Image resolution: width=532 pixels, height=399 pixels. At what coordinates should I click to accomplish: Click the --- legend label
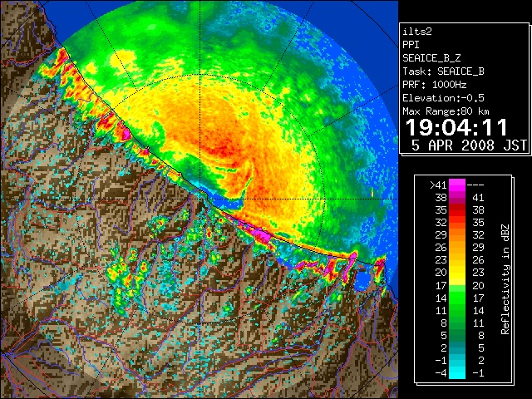(x=475, y=185)
